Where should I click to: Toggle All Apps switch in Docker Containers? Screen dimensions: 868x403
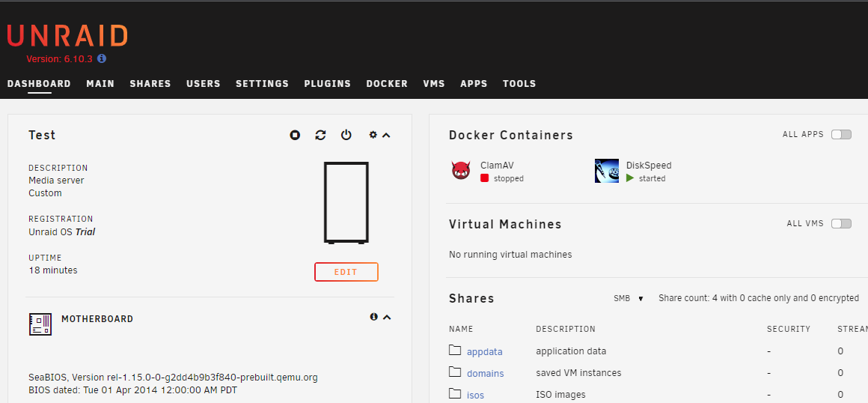[841, 134]
